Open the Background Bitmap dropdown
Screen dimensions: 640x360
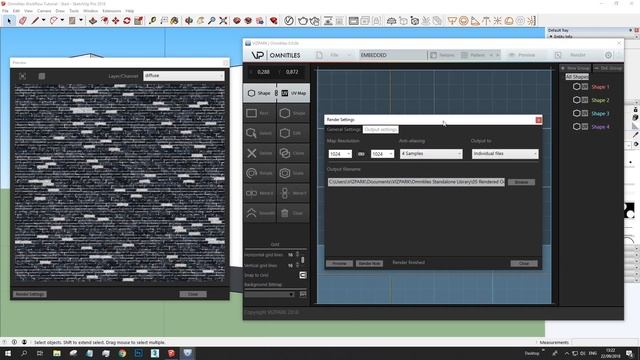pos(269,294)
